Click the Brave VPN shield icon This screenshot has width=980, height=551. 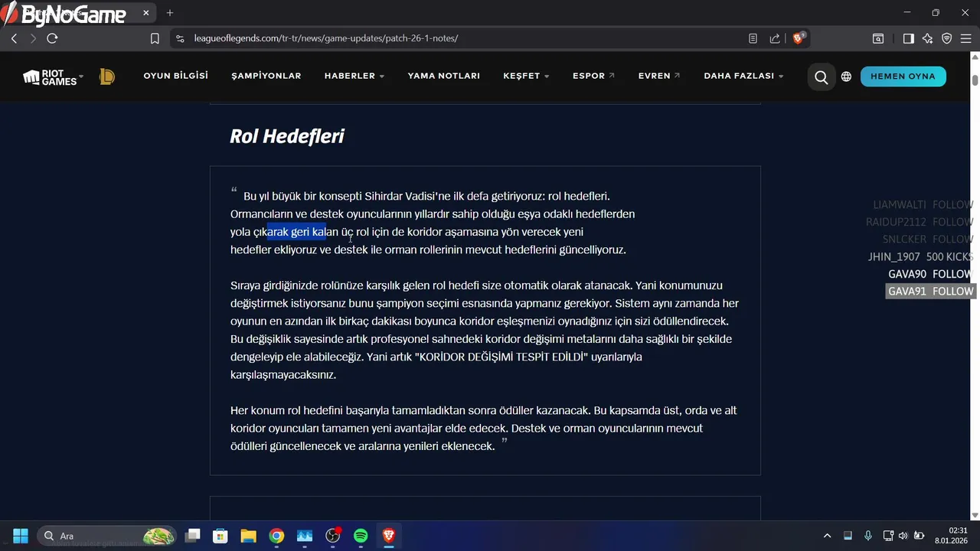coord(947,38)
